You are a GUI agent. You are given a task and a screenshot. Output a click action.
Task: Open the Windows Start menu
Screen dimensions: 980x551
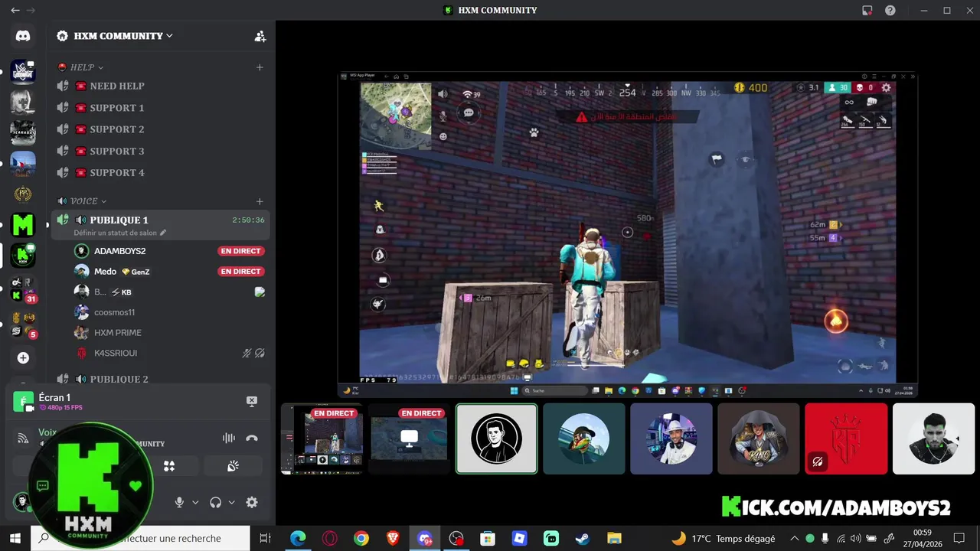[15, 539]
